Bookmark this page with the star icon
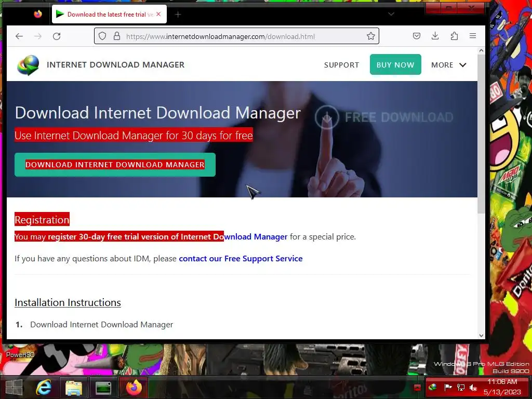 (x=371, y=36)
